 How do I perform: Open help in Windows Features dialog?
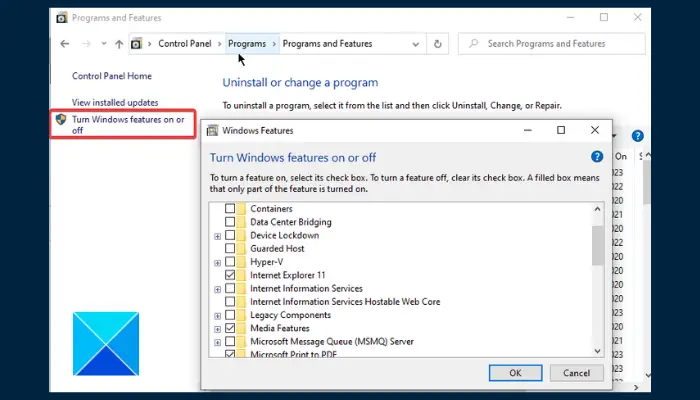click(597, 157)
